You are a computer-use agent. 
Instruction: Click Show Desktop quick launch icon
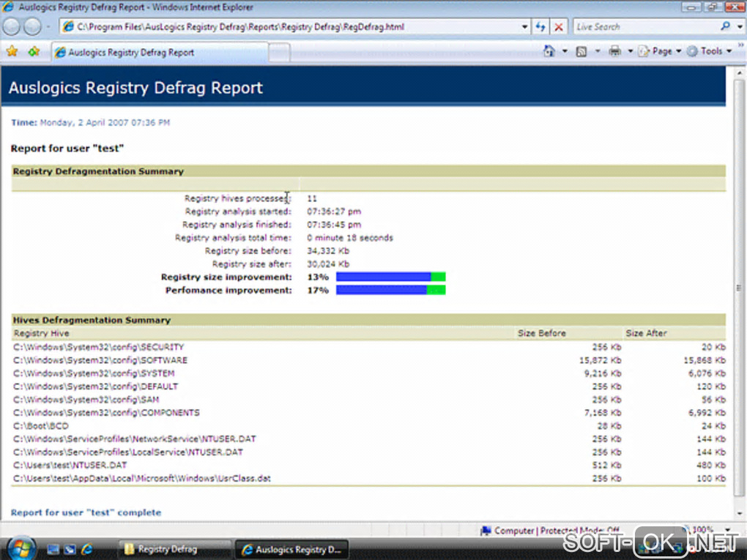(x=53, y=550)
